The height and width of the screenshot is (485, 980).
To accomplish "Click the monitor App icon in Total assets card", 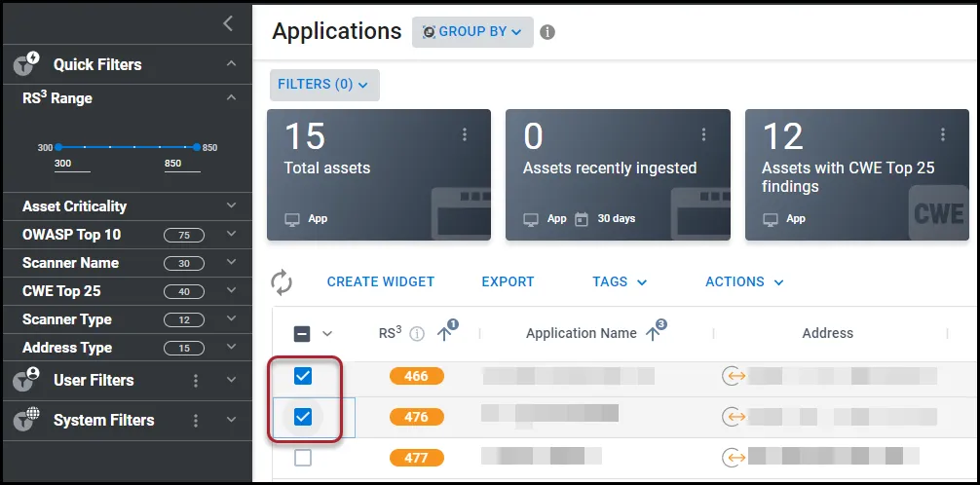I will (x=292, y=219).
